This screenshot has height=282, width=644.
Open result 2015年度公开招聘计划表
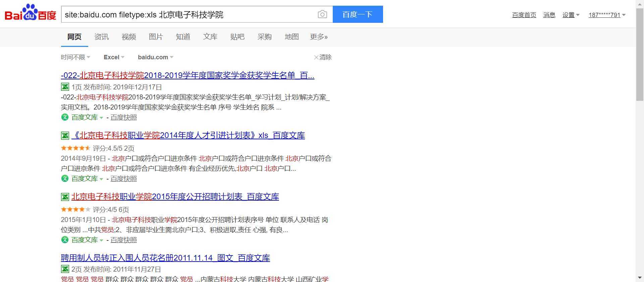click(175, 197)
